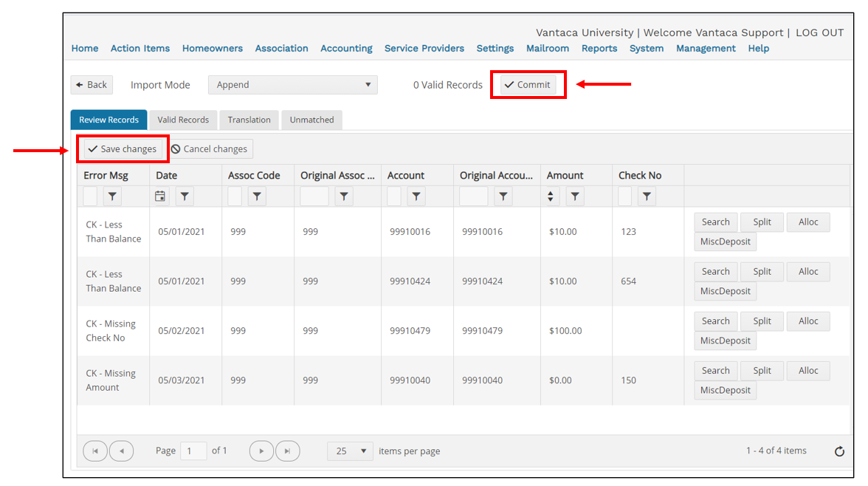Sort by the Date column header
The image size is (868, 486).
(167, 176)
